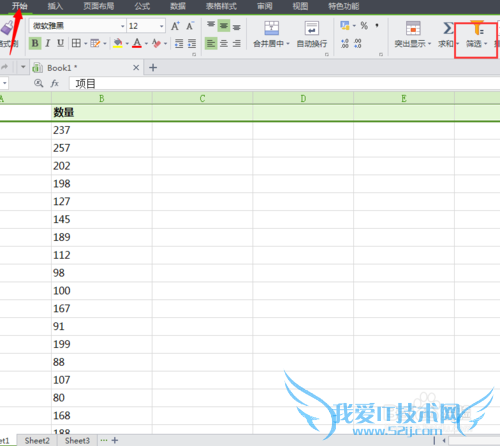The width and height of the screenshot is (500, 446).
Task: Open the Formulas ribbon tab
Action: (142, 6)
